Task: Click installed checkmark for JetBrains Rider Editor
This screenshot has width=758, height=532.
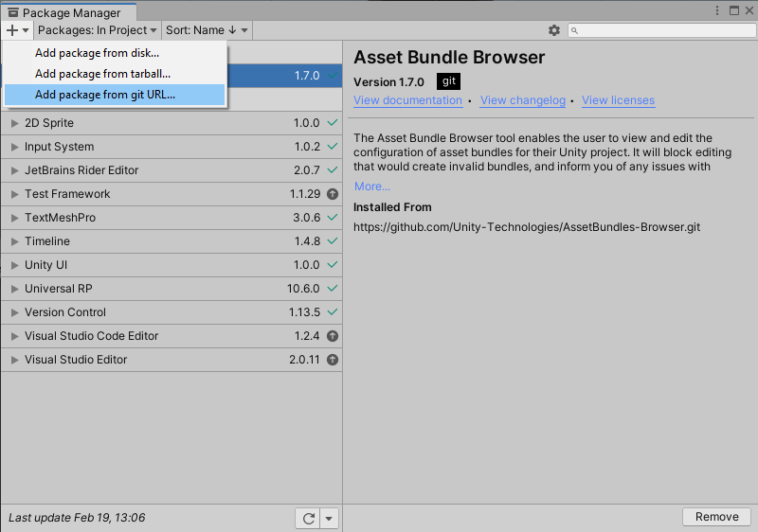Action: coord(333,170)
